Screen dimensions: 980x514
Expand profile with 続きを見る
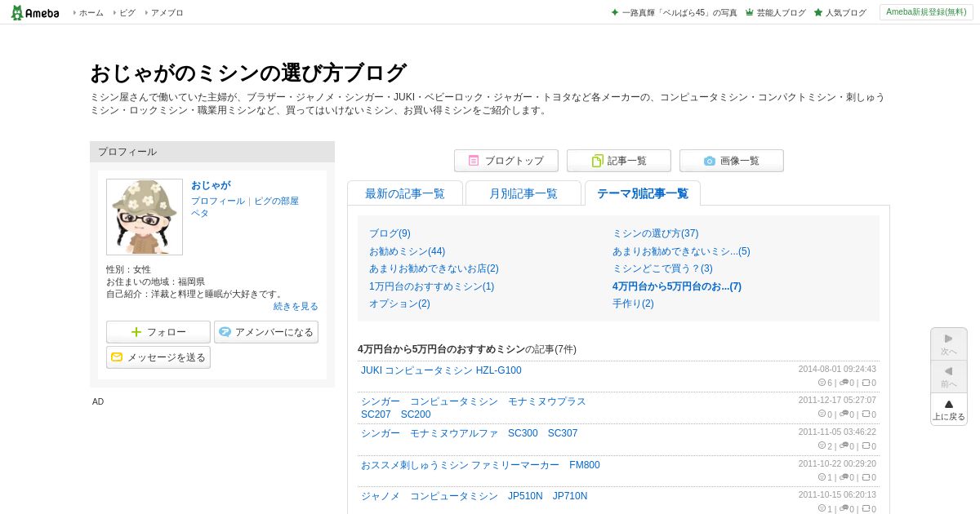(296, 306)
